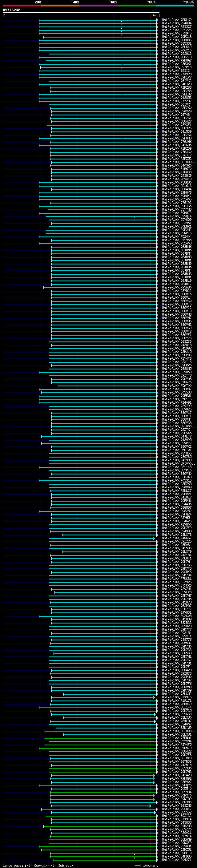
Task: Click the UniRef100_A9NUA7 entry
Action: 176,61
